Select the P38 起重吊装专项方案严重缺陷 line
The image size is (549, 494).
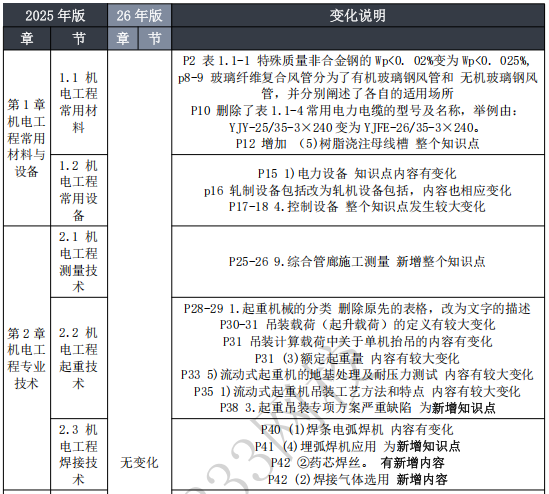[357, 408]
